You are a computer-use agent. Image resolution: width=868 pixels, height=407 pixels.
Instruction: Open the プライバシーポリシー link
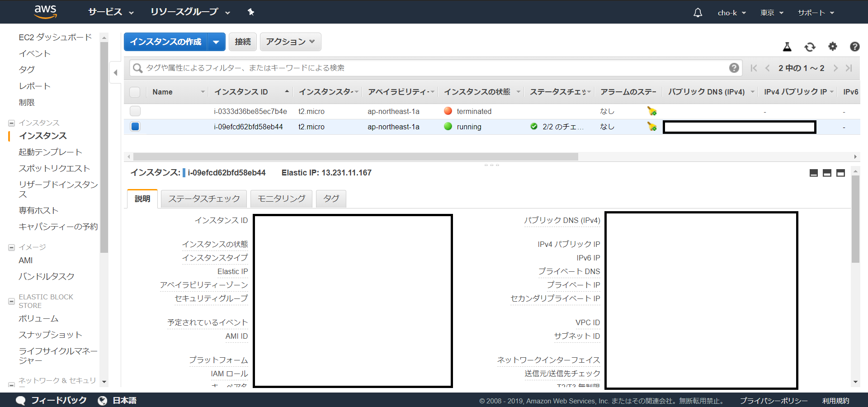pyautogui.click(x=774, y=401)
